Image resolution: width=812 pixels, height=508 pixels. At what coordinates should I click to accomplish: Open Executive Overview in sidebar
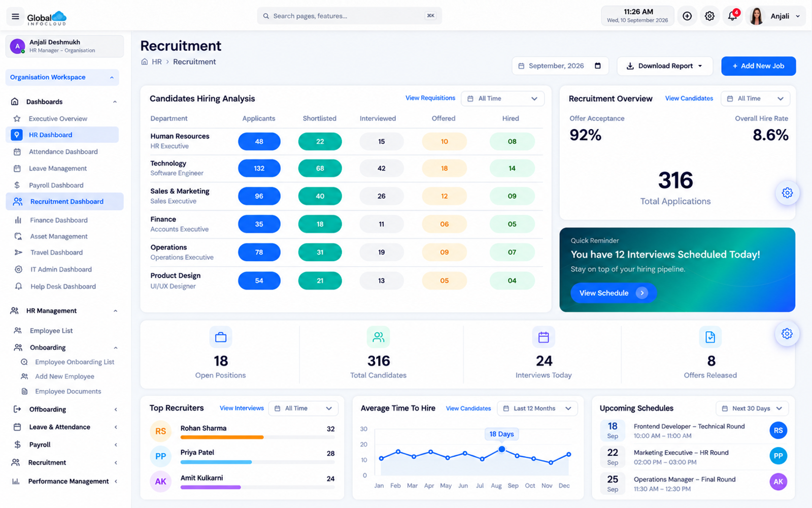(58, 118)
